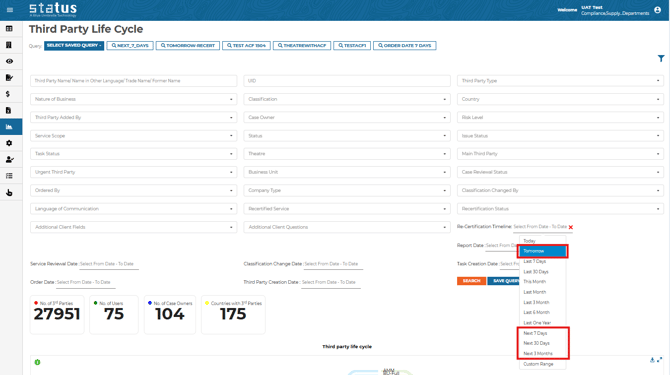Screen dimensions: 670x375
Task: Open the edit document sidebar icon
Action: pyautogui.click(x=9, y=77)
